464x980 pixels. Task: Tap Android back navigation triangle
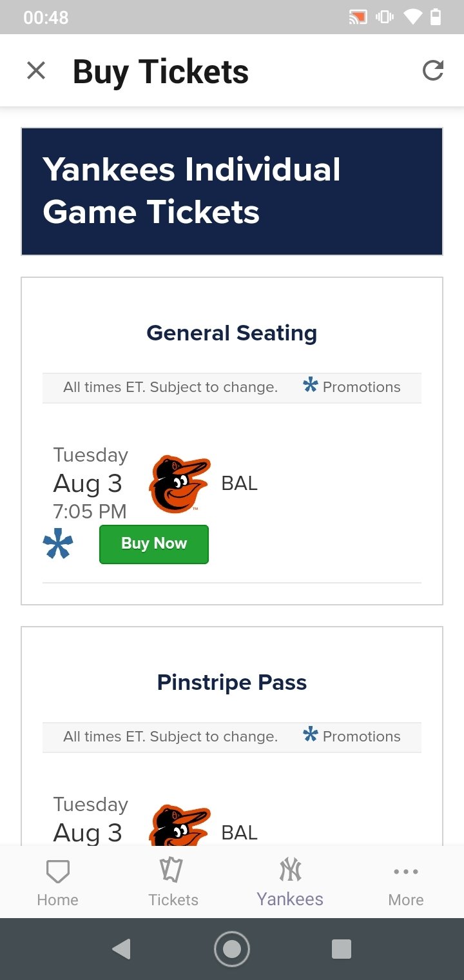121,949
